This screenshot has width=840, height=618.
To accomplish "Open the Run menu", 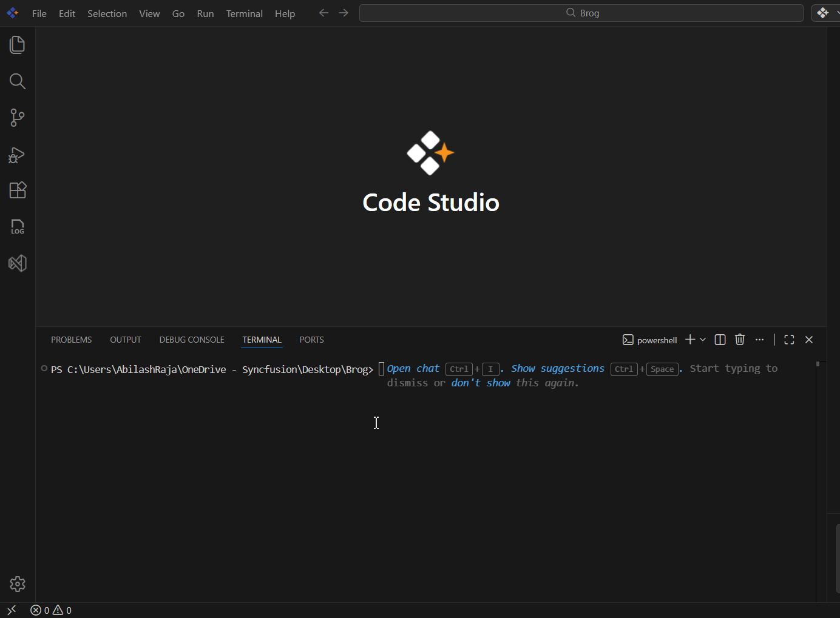I will (205, 13).
